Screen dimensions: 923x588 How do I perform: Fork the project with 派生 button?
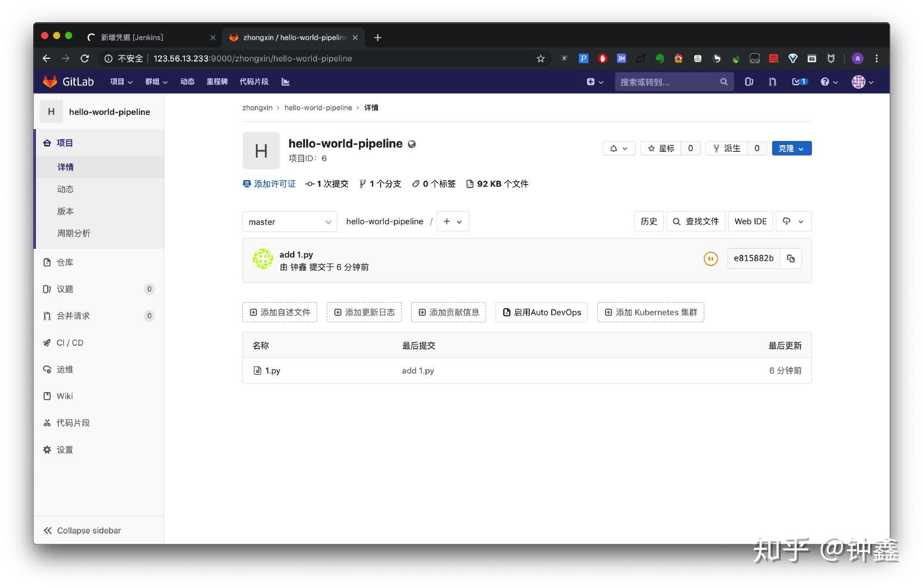point(727,148)
